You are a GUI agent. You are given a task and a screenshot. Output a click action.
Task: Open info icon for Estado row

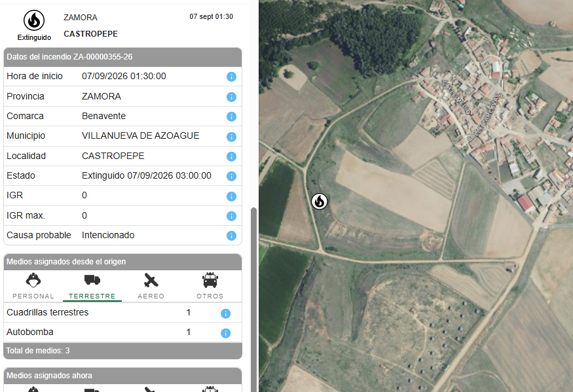[231, 176]
